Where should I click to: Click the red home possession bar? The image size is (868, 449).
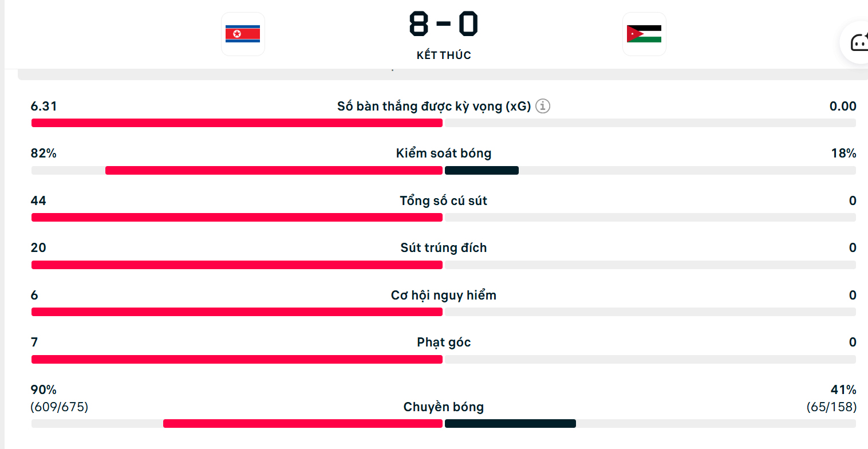point(274,170)
